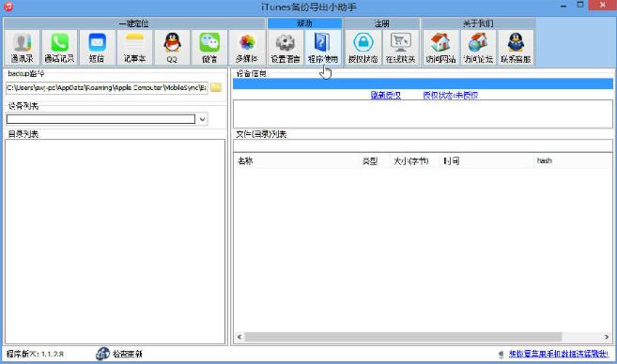Select the 注册 ribbon group header
The image size is (617, 364).
click(381, 23)
